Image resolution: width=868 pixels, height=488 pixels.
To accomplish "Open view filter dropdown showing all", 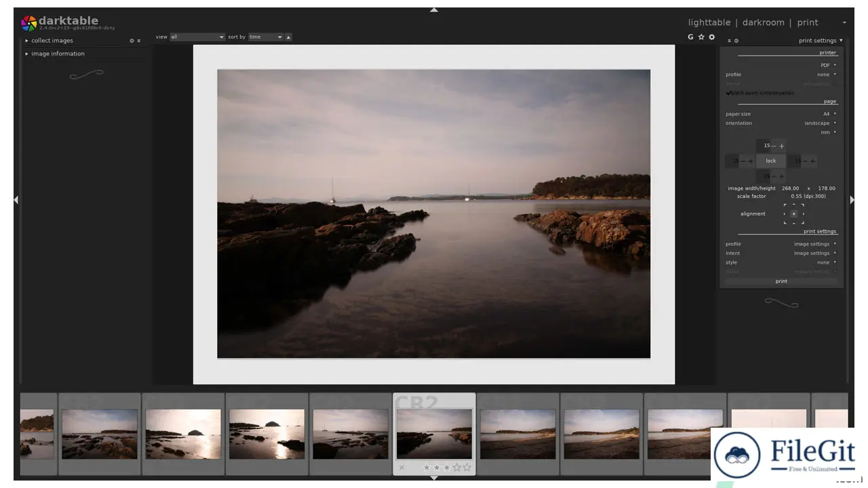I will point(197,37).
